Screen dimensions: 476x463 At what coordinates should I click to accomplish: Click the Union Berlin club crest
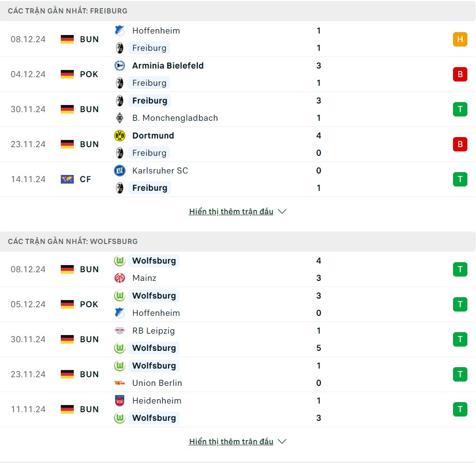pyautogui.click(x=119, y=383)
